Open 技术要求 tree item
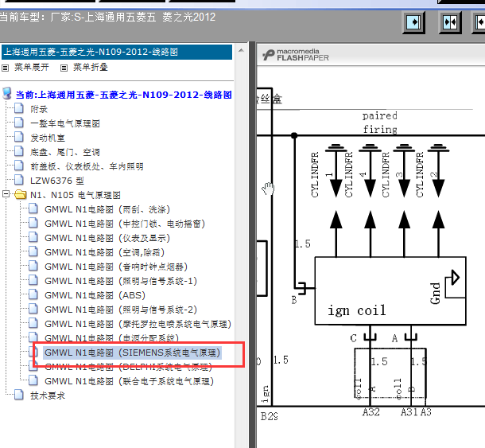This screenshot has width=485, height=448. (48, 395)
